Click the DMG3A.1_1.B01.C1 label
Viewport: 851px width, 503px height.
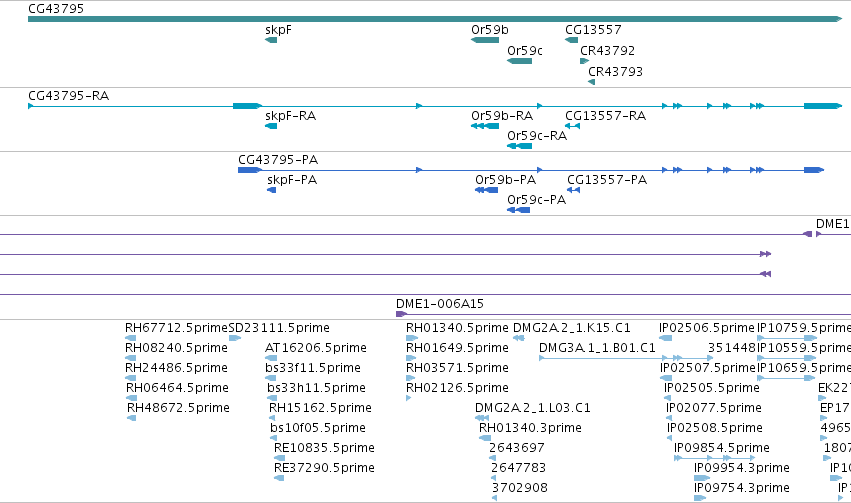pos(598,348)
